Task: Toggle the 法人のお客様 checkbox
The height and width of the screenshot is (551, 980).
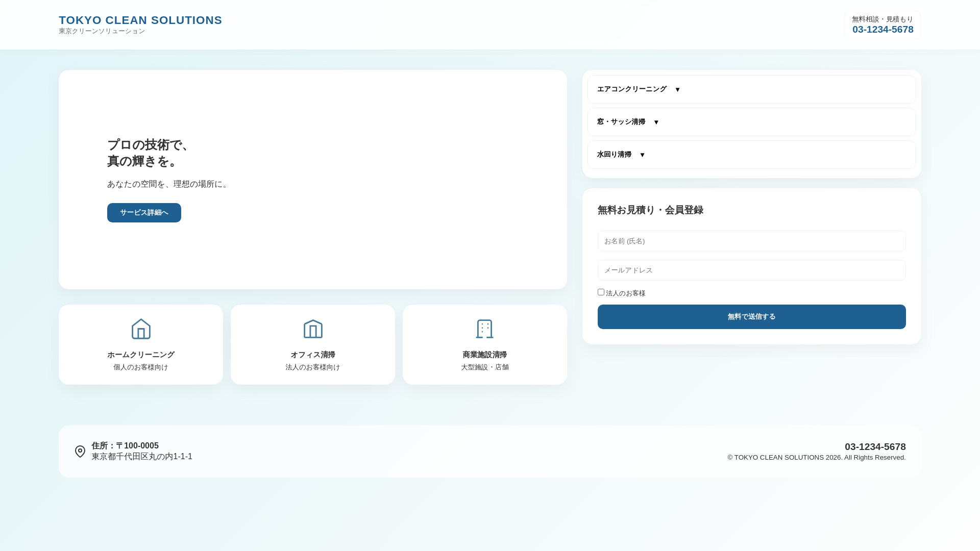Action: 601,292
